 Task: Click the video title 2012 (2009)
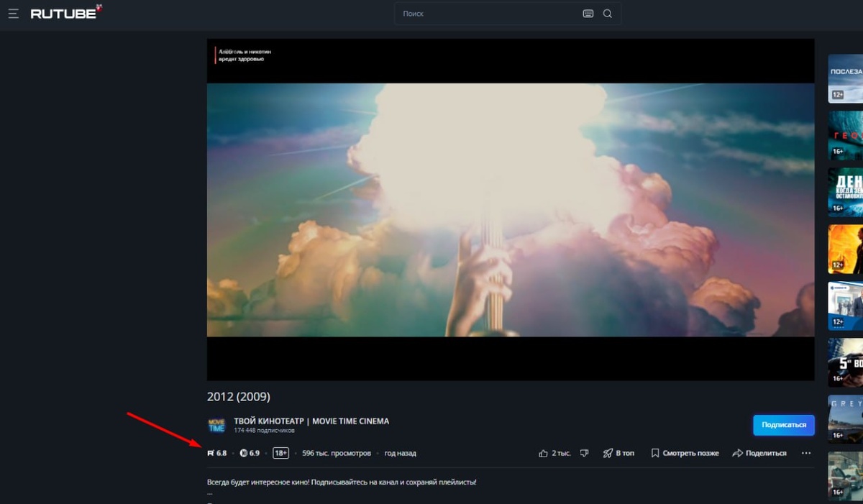coord(238,397)
